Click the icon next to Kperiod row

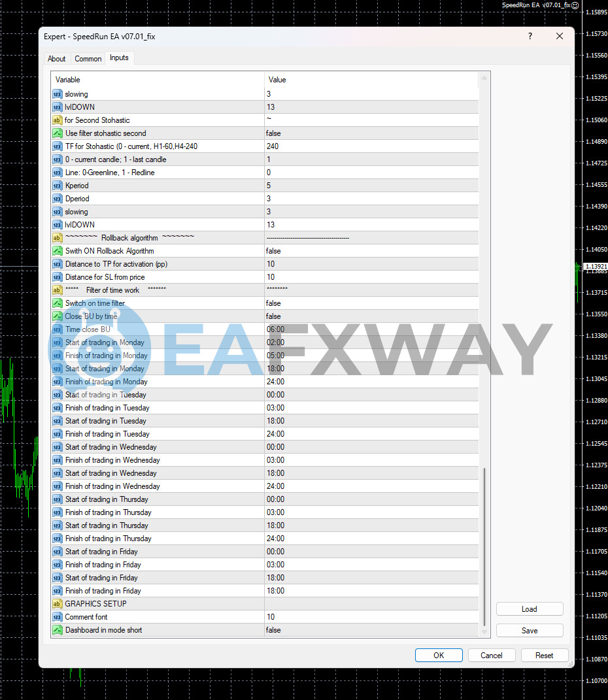[58, 186]
